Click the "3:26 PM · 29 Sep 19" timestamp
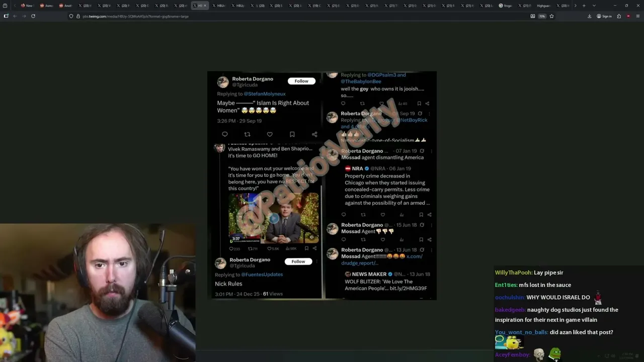 239,121
